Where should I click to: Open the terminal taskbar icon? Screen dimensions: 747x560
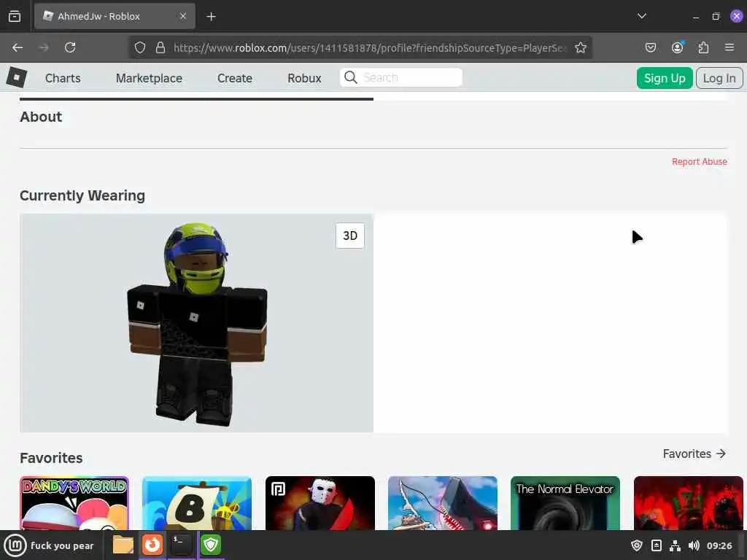(181, 545)
